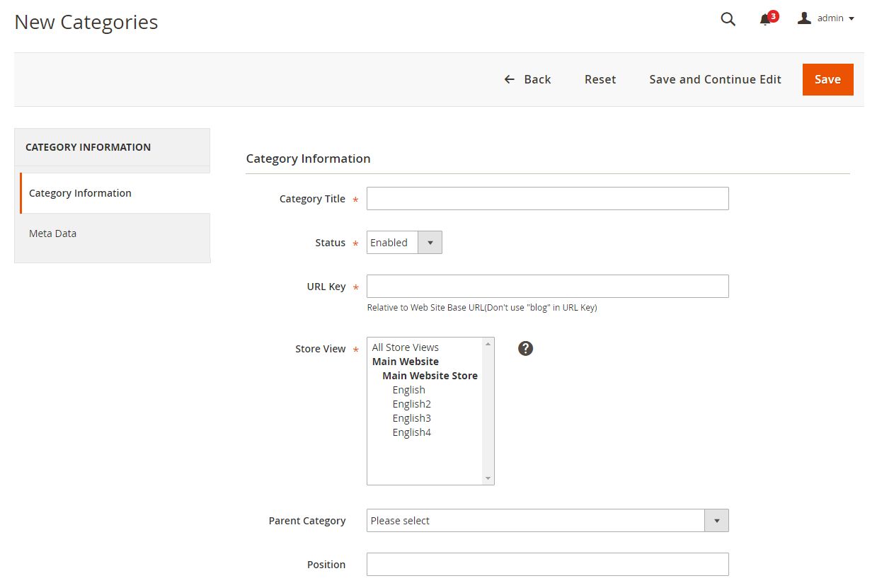Viewport: 877px width, 588px height.
Task: Open the search magnifier icon
Action: 728,19
